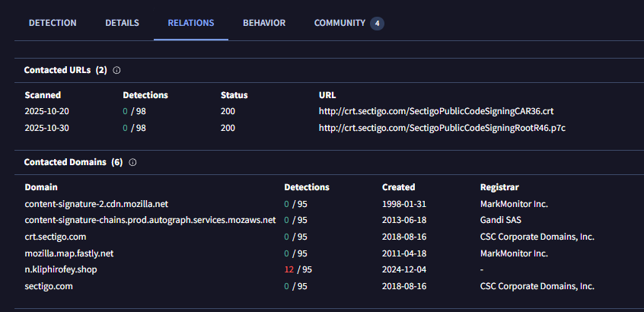Open content-signature-chains.prod.autograph domain entry

pyautogui.click(x=150, y=220)
